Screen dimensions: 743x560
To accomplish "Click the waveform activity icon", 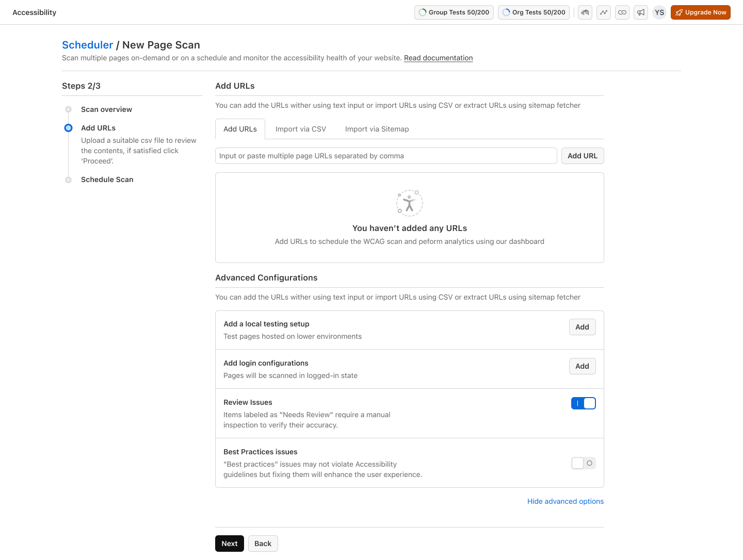I will pyautogui.click(x=585, y=12).
